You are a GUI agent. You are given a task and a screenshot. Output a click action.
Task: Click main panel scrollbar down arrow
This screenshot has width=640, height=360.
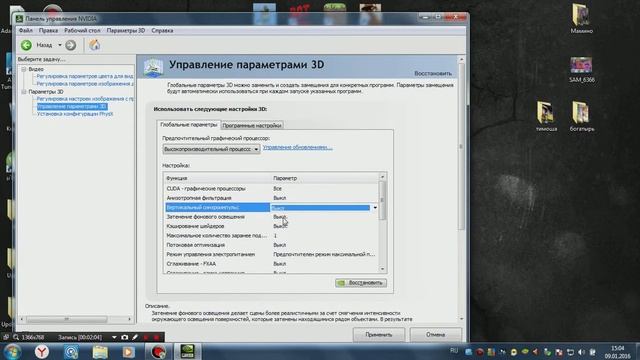(x=462, y=319)
